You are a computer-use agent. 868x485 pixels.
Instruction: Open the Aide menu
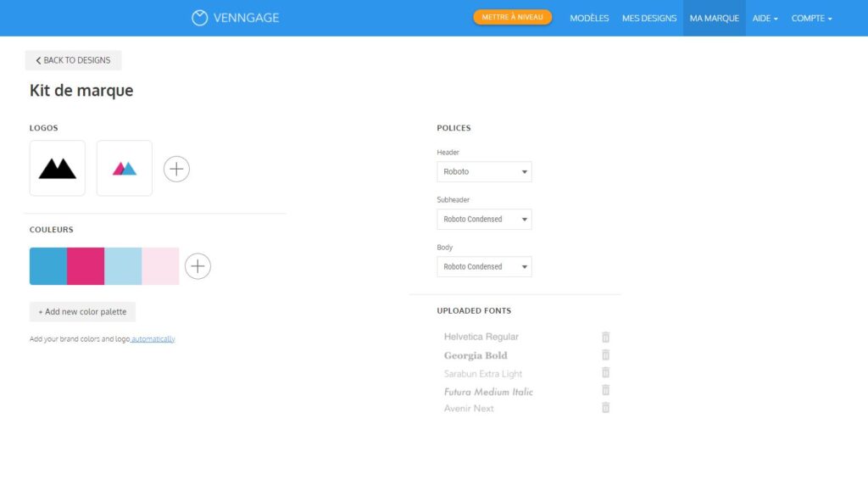[765, 18]
